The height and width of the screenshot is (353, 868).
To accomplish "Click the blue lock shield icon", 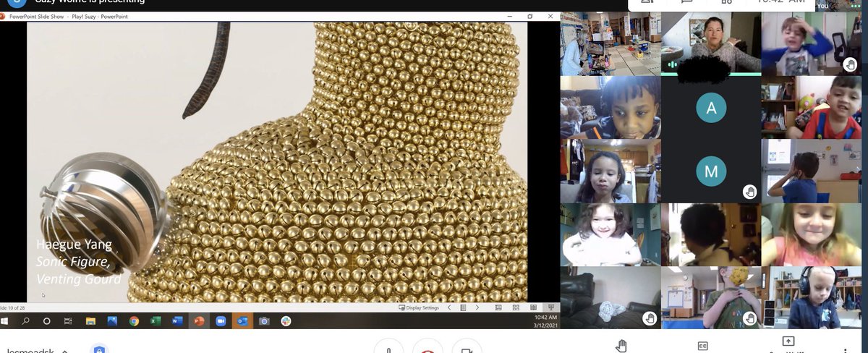I will 99,349.
